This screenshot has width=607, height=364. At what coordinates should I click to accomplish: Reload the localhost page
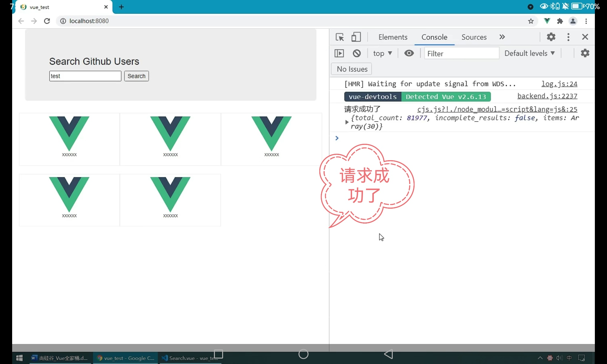click(47, 21)
